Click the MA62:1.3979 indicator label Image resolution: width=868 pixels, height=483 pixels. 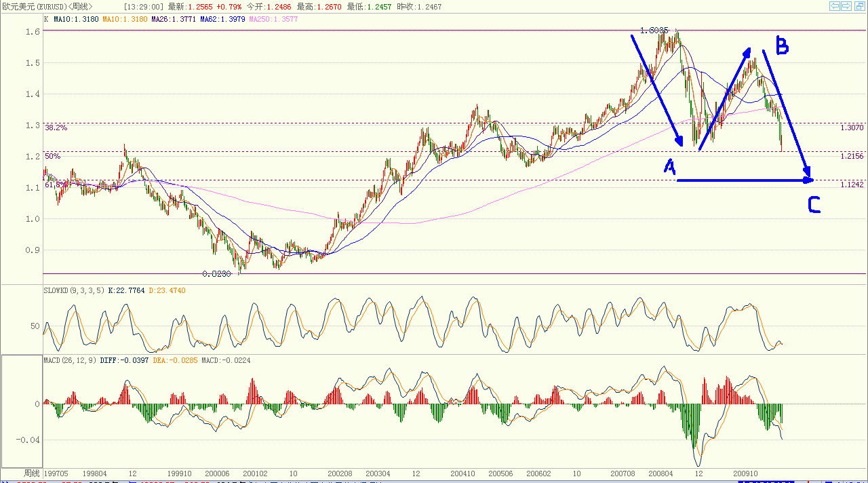[x=223, y=19]
